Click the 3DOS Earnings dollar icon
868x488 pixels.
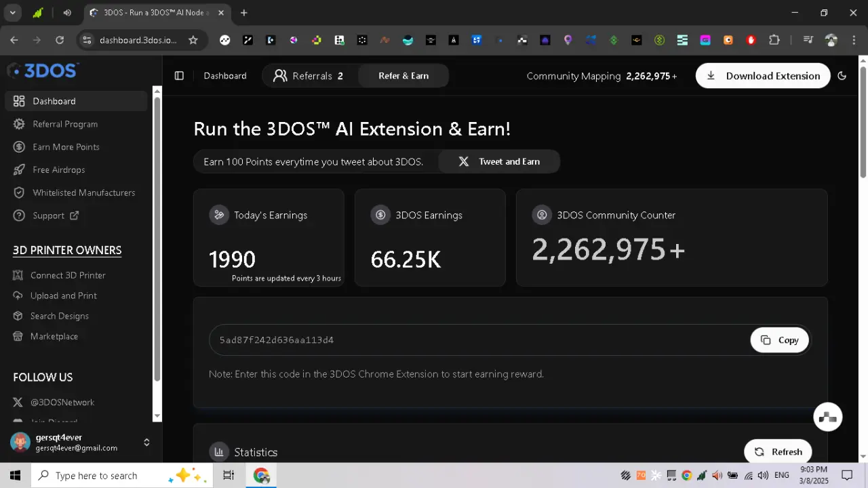pyautogui.click(x=380, y=215)
